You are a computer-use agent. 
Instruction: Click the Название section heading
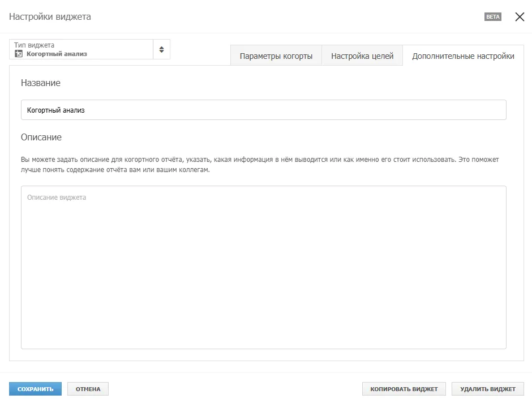pos(41,83)
